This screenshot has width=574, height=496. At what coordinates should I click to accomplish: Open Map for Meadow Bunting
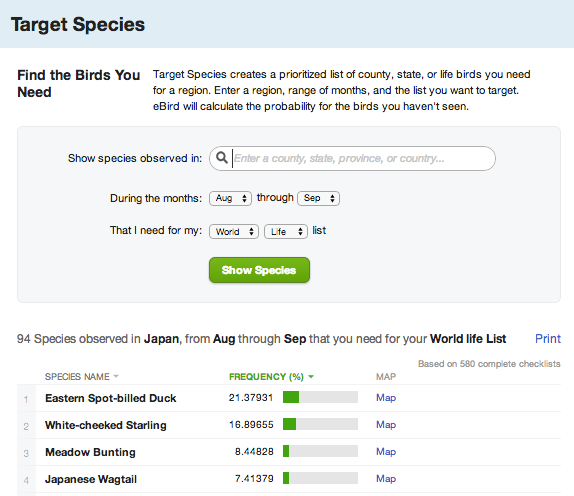[x=386, y=452]
